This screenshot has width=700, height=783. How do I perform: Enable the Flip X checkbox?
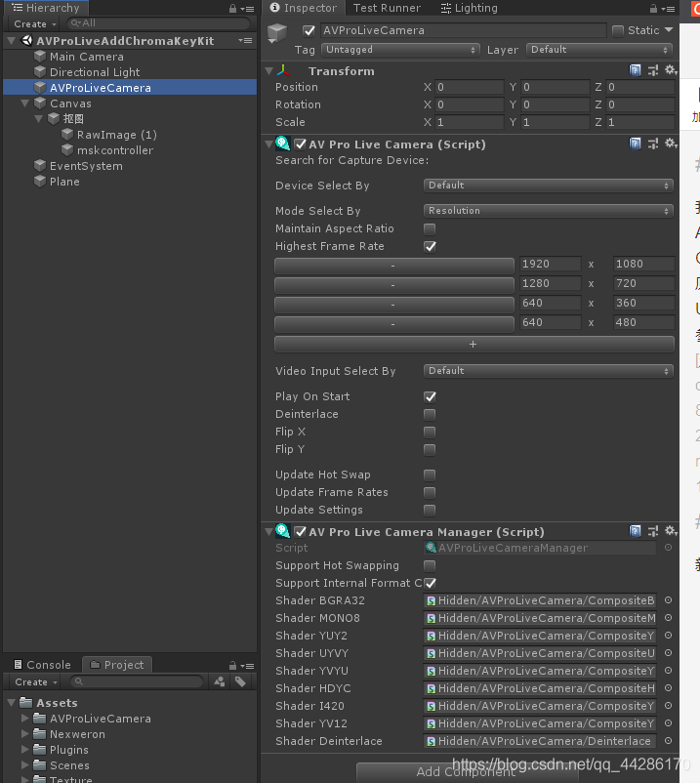coord(430,432)
